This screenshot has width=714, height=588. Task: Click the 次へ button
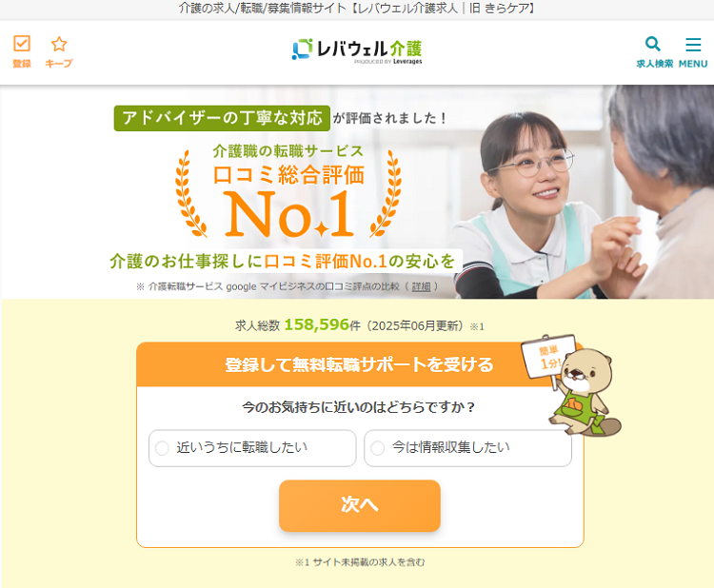(x=360, y=505)
